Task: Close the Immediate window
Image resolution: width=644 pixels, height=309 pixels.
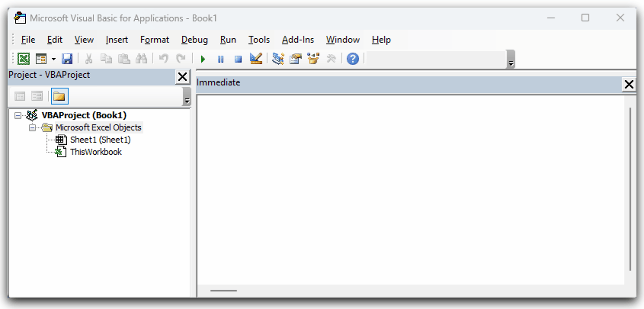Action: coord(629,85)
